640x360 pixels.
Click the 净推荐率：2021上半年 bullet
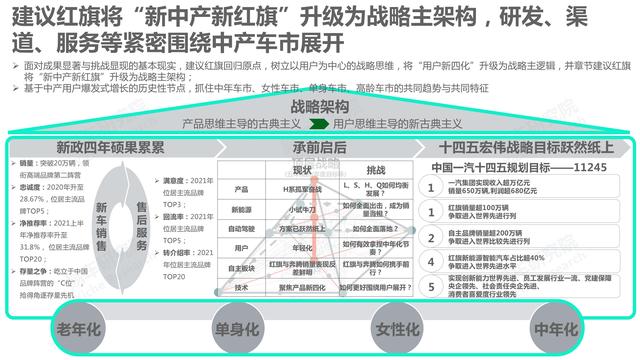point(51,241)
